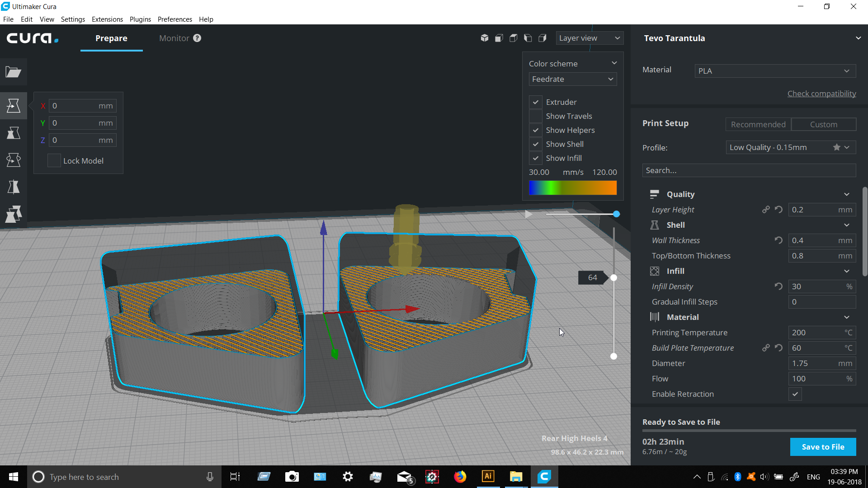Switch print setup to Recommended
868x488 pixels.
pyautogui.click(x=758, y=124)
